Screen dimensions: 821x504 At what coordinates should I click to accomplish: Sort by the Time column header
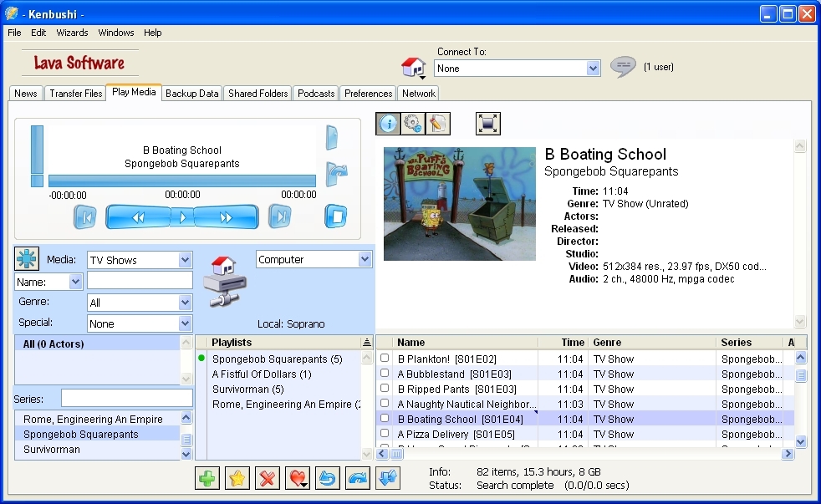[563, 343]
